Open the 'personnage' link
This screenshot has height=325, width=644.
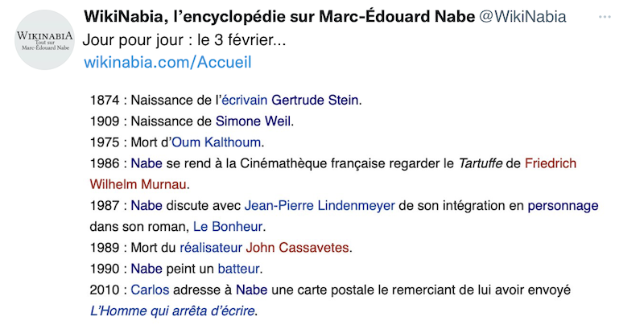(563, 205)
